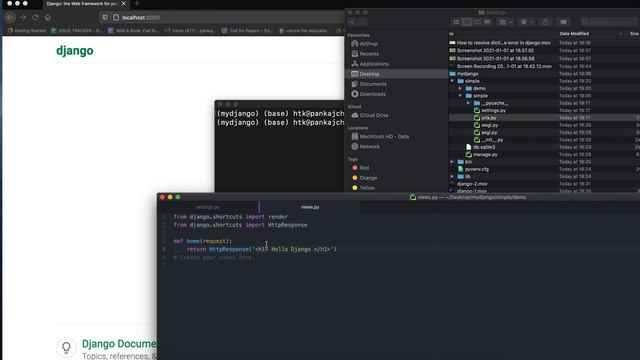Image resolution: width=640 pixels, height=360 pixels.
Task: Open the Finder group-by dropdown
Action: coord(506,22)
